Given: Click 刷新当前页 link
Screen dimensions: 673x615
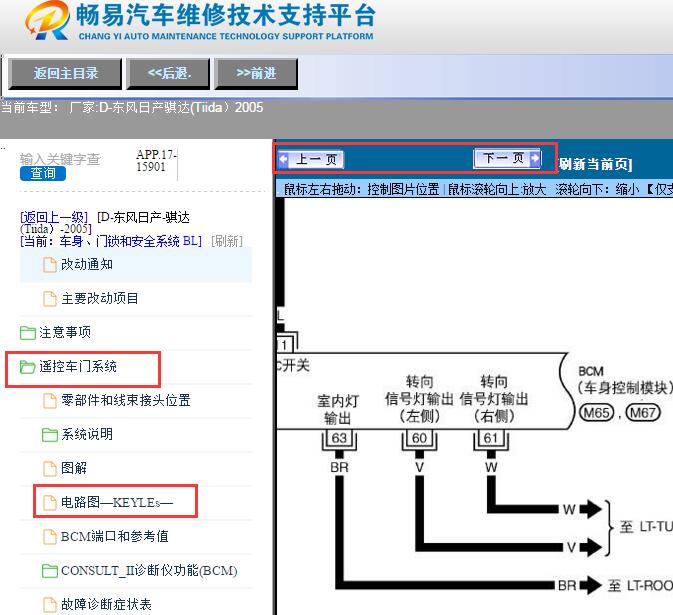Looking at the screenshot, I should tap(595, 164).
